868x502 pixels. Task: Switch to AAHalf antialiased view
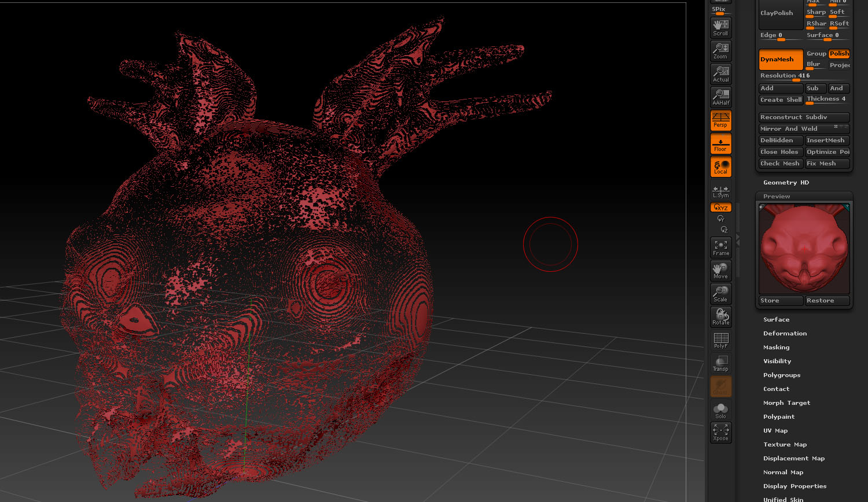(x=721, y=97)
